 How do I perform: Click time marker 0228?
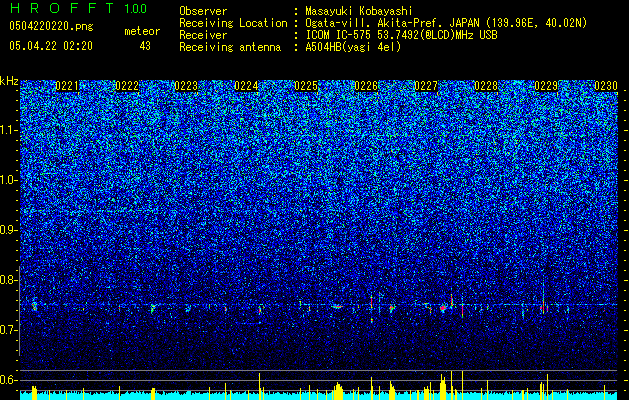pyautogui.click(x=486, y=86)
